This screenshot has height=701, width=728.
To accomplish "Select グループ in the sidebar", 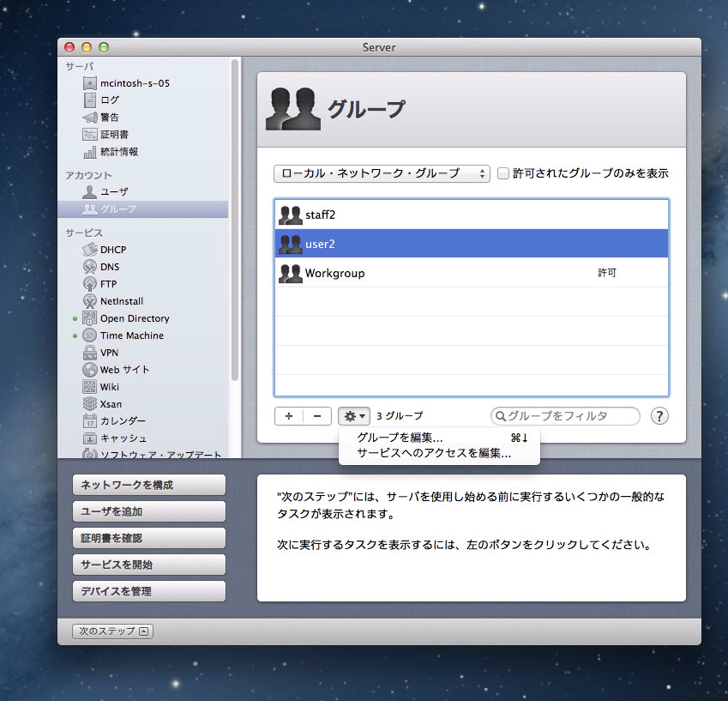I will (142, 209).
